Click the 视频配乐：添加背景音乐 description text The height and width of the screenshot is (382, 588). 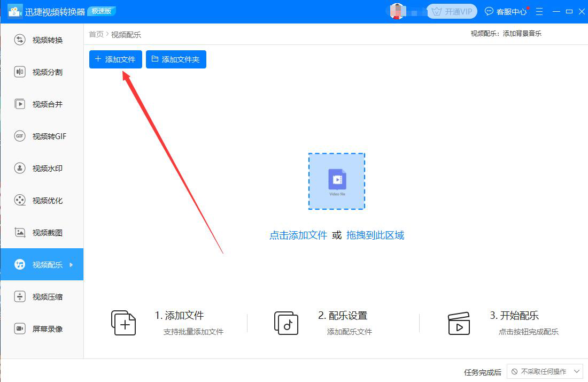(506, 33)
